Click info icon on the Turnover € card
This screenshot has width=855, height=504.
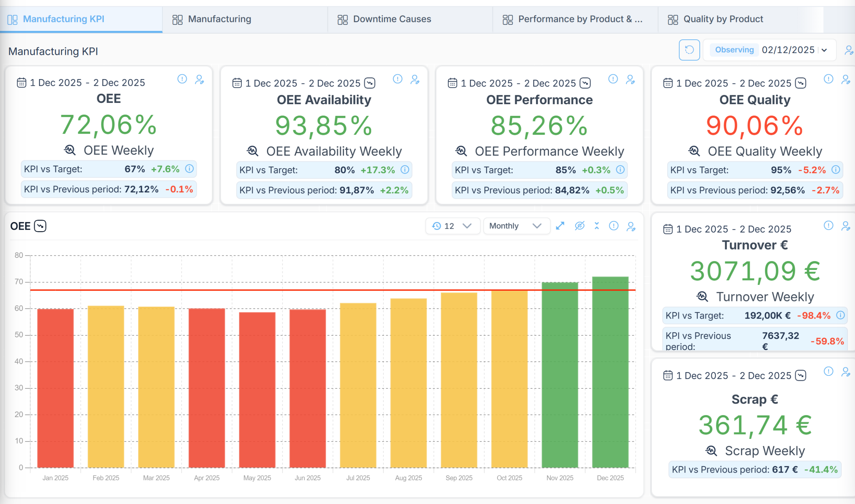click(x=828, y=225)
